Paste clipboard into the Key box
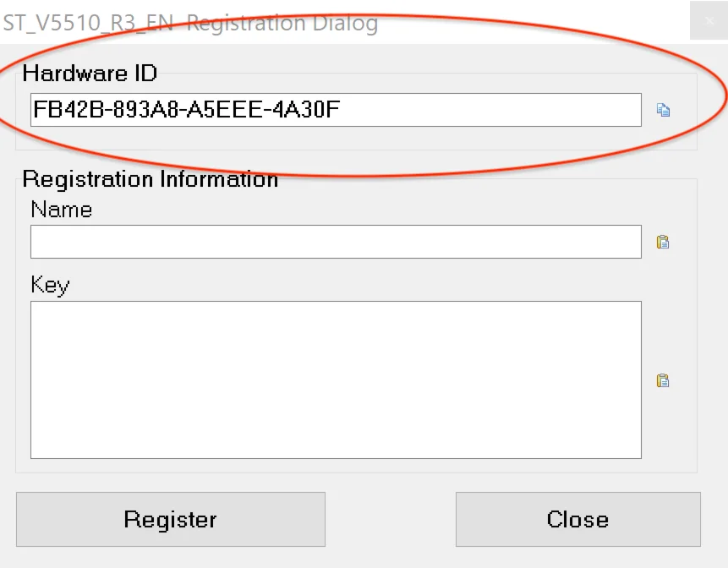This screenshot has height=568, width=728. coord(664,380)
